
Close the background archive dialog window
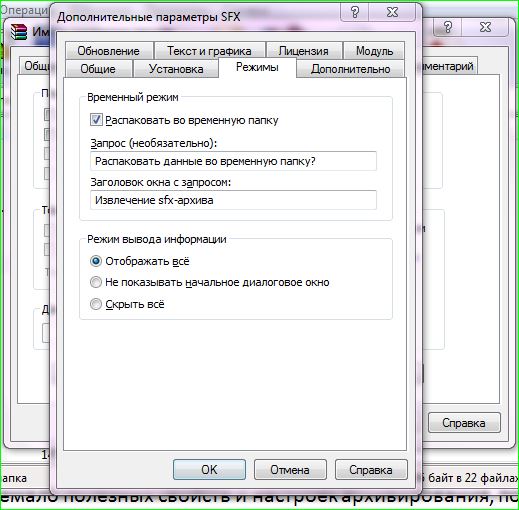[485, 27]
